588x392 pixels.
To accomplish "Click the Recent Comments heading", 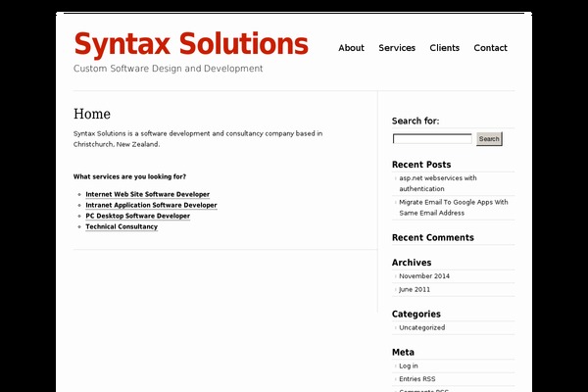I will [x=433, y=238].
